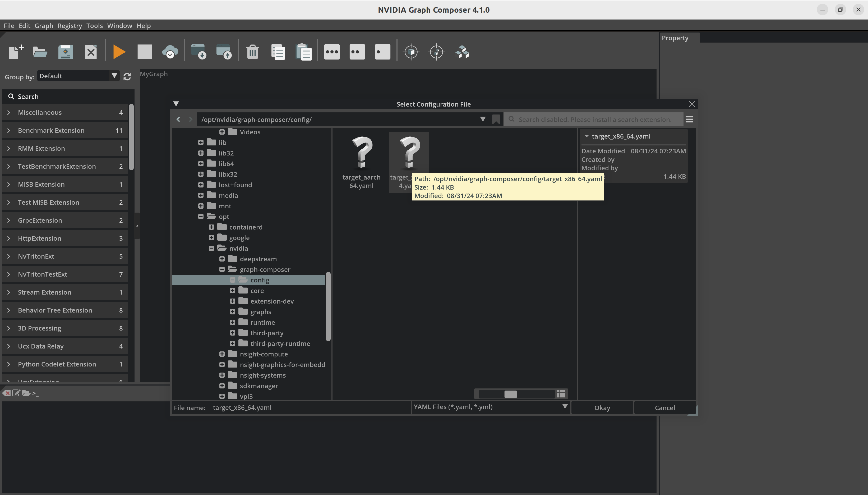Open the Registry menu
Viewport: 868px width, 495px height.
click(x=70, y=26)
